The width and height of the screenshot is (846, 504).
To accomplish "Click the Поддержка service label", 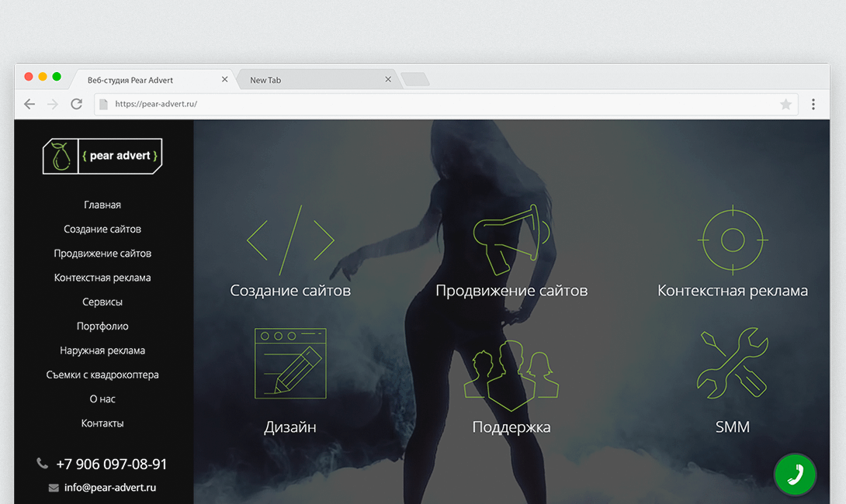I will (x=511, y=427).
